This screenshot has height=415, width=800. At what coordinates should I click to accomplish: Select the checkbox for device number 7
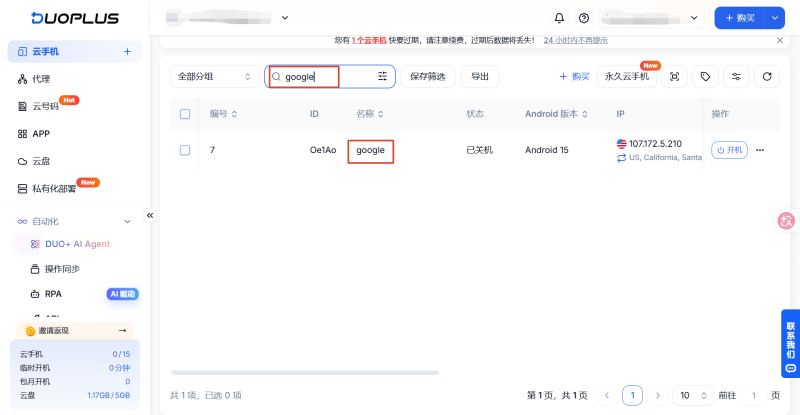tap(185, 150)
